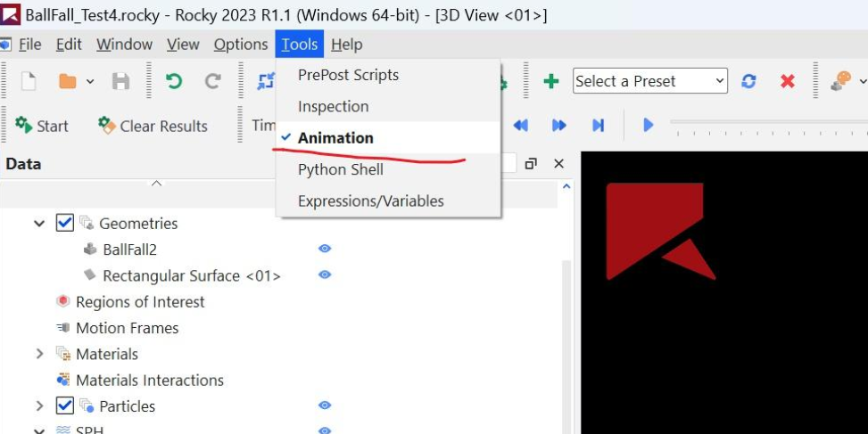Click the animation timeline slider

[x=767, y=123]
